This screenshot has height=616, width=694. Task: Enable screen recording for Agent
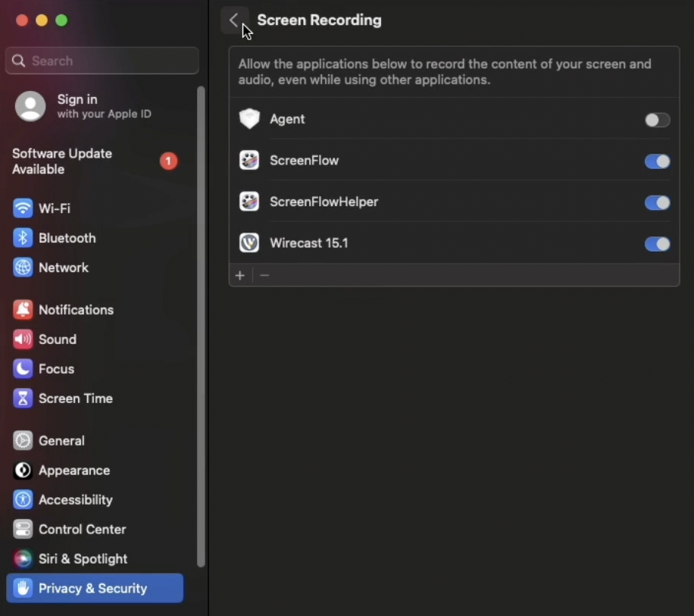point(656,120)
